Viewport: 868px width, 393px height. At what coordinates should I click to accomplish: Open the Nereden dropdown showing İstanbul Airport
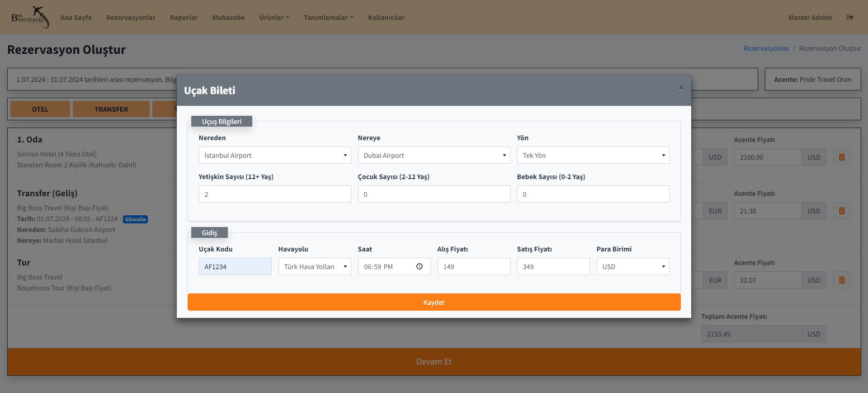275,155
